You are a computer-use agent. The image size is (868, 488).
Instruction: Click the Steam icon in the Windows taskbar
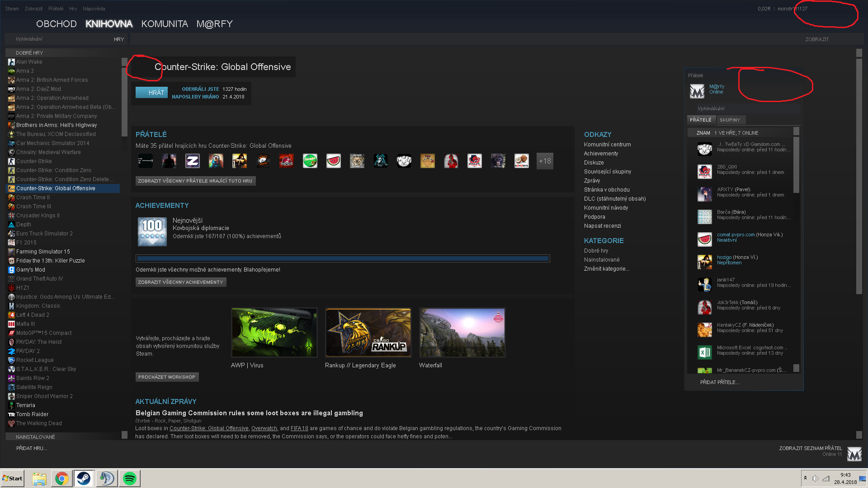(x=84, y=478)
